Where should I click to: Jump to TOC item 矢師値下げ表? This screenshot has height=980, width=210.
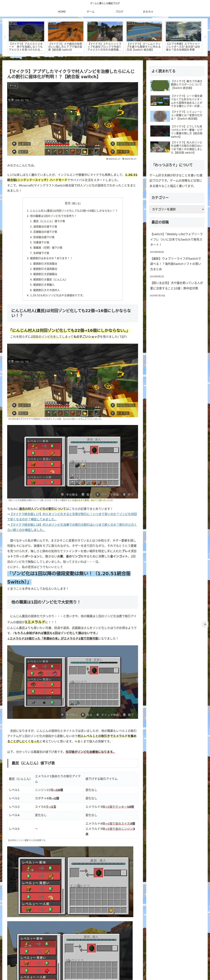[x=41, y=253]
